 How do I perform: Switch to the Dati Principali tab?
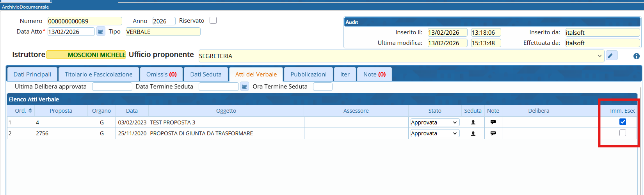point(32,74)
